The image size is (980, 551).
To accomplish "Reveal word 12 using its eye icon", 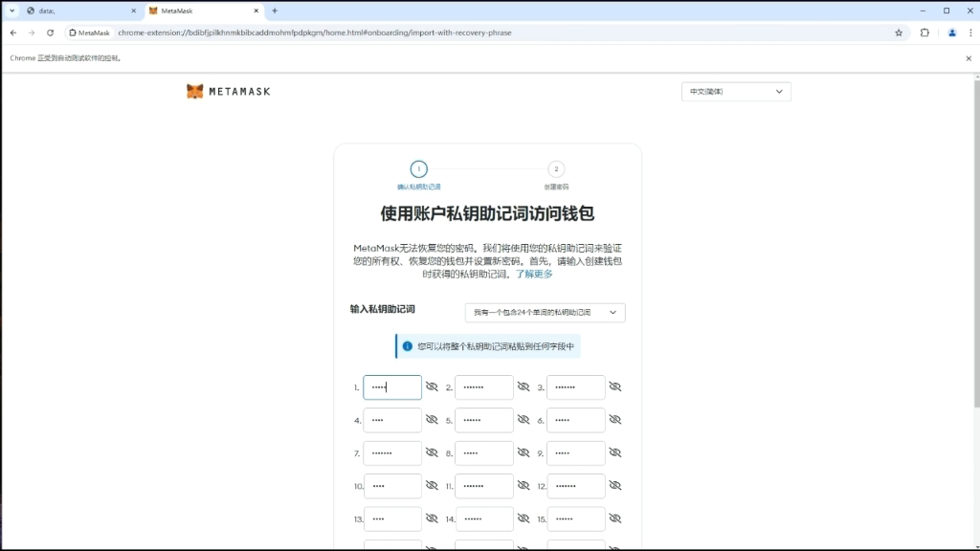I will pos(615,485).
